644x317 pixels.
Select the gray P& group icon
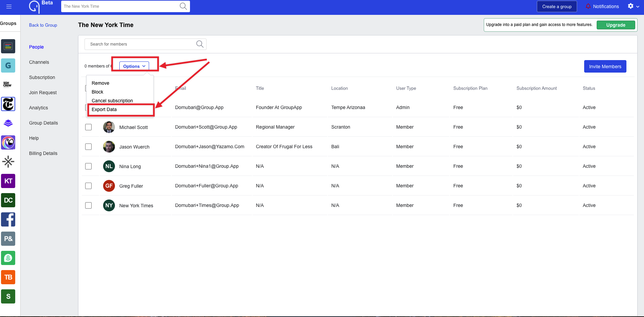coord(8,239)
